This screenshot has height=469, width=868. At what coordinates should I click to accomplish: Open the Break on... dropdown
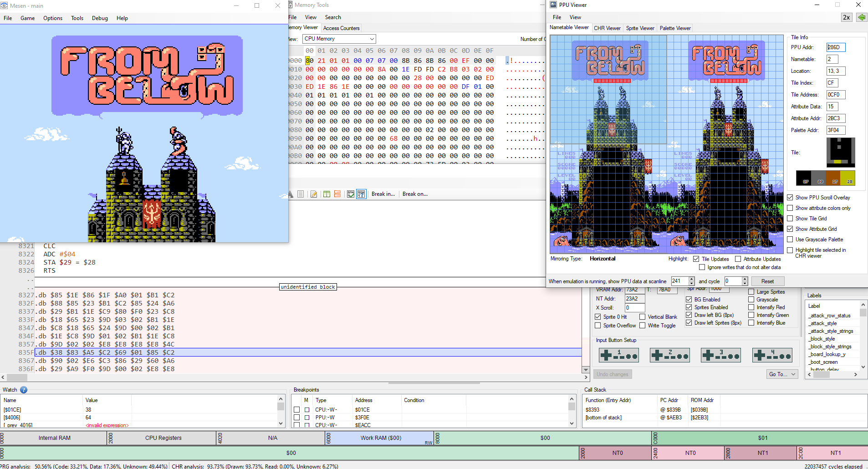coord(415,194)
